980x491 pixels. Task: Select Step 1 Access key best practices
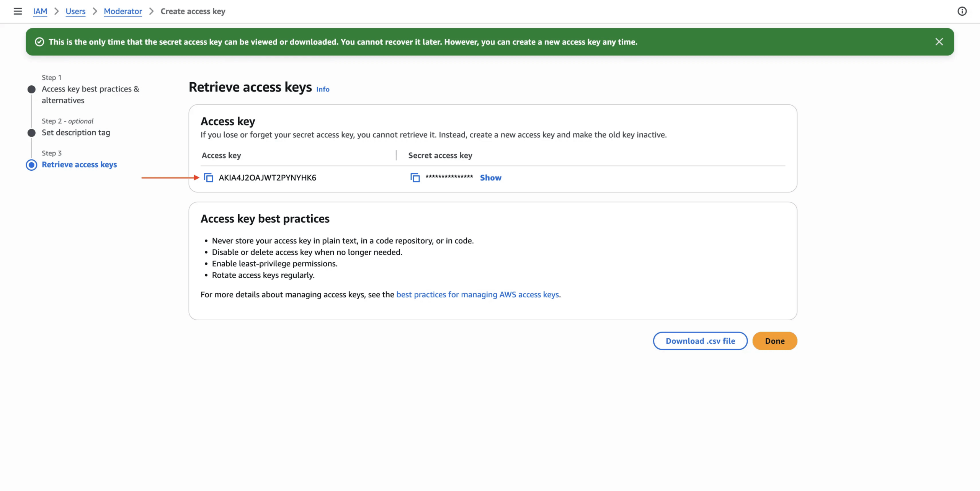point(90,95)
